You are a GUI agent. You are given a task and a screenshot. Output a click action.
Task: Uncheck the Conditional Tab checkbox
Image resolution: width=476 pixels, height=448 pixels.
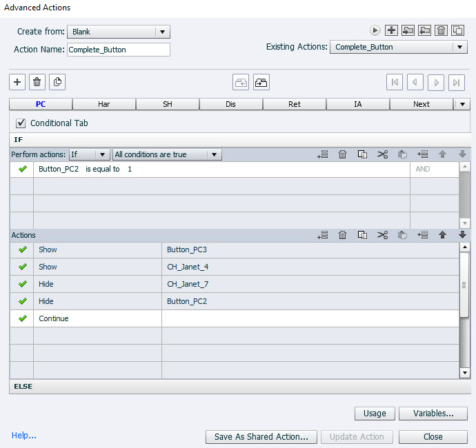pos(21,123)
